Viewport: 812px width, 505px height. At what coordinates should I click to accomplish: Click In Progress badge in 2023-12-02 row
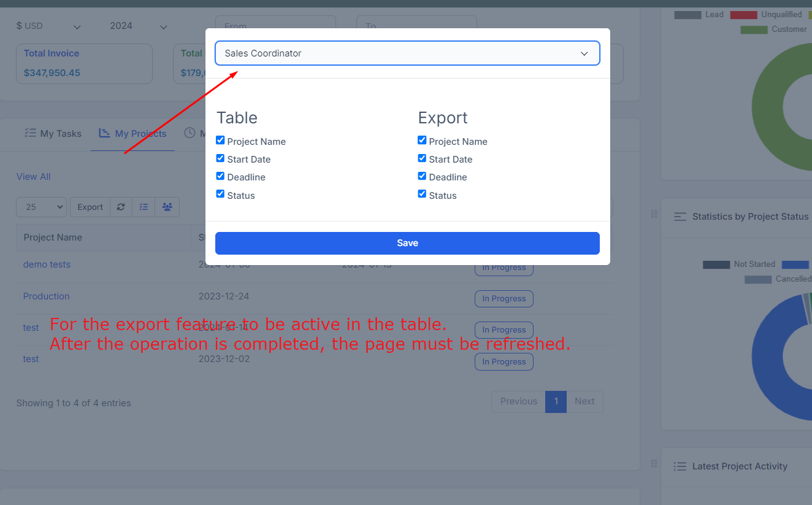(504, 362)
